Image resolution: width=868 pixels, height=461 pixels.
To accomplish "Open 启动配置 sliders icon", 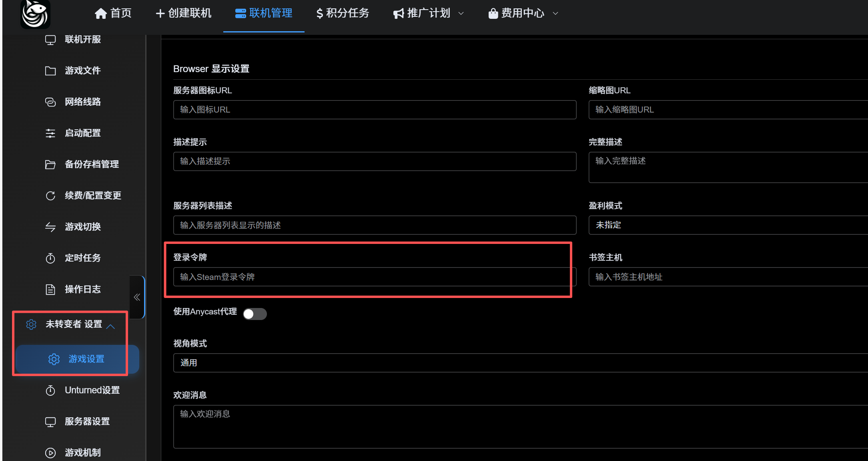I will coord(50,133).
